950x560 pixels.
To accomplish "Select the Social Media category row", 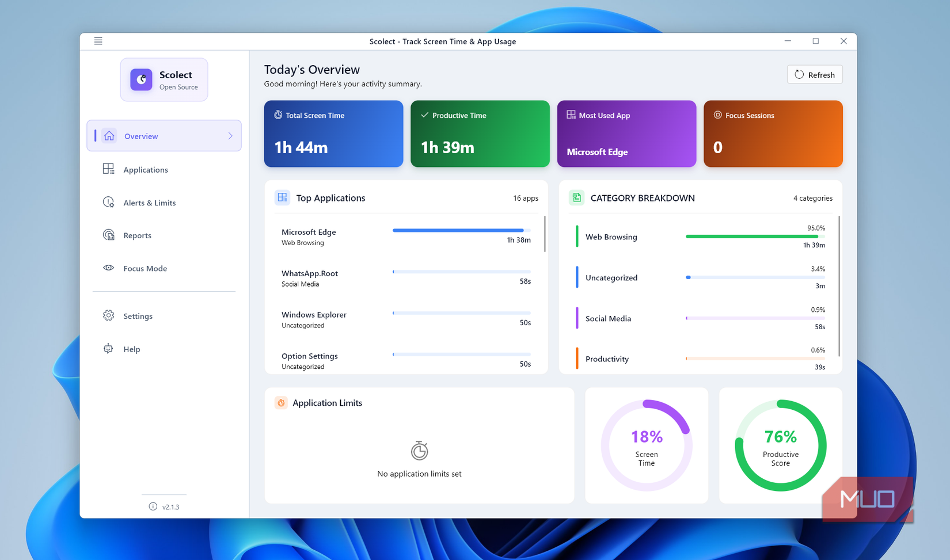I will pos(700,318).
